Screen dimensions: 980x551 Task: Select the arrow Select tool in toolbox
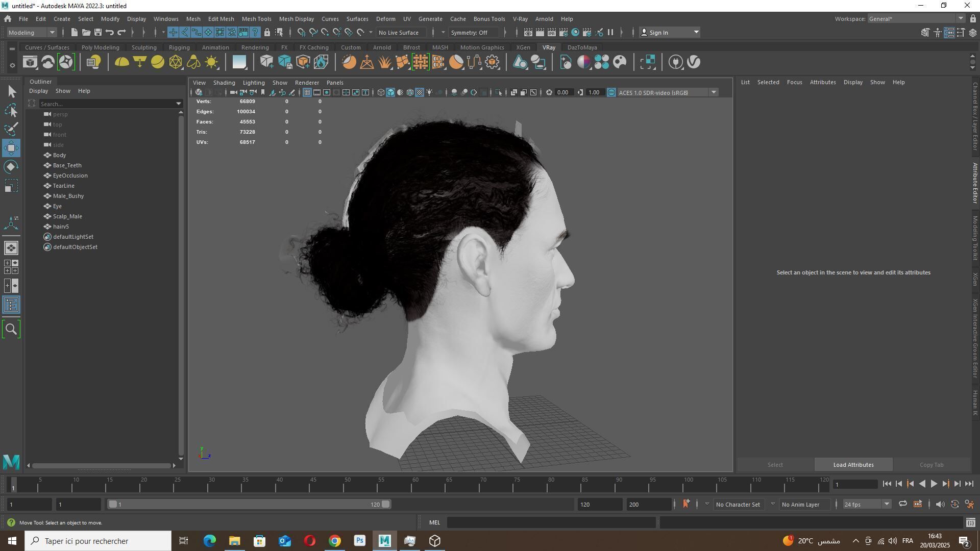click(11, 92)
